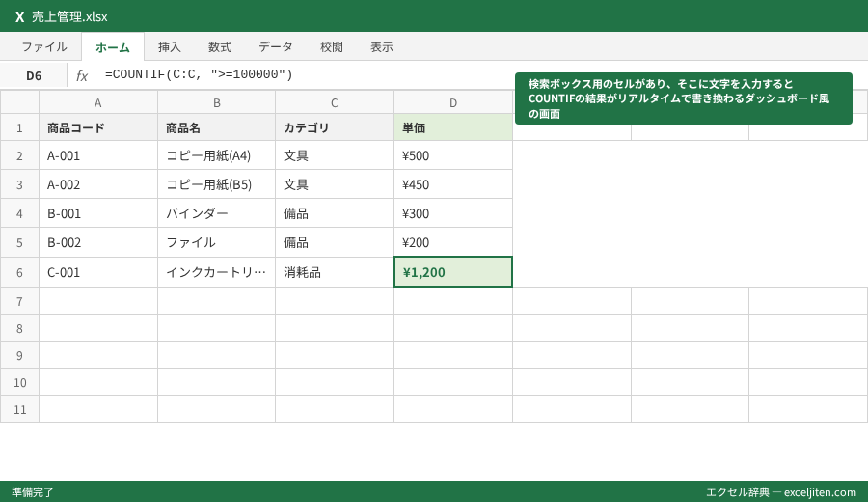
Task: Select 備品 cell in row 5
Action: point(335,242)
